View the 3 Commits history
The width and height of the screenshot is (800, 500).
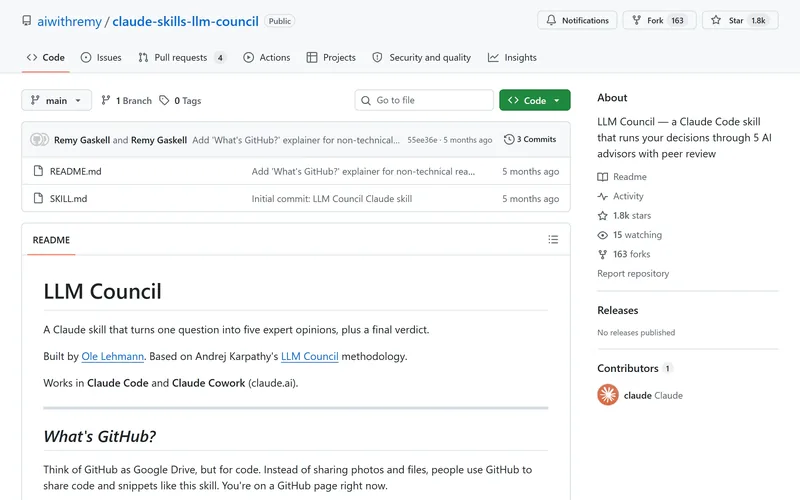(530, 139)
